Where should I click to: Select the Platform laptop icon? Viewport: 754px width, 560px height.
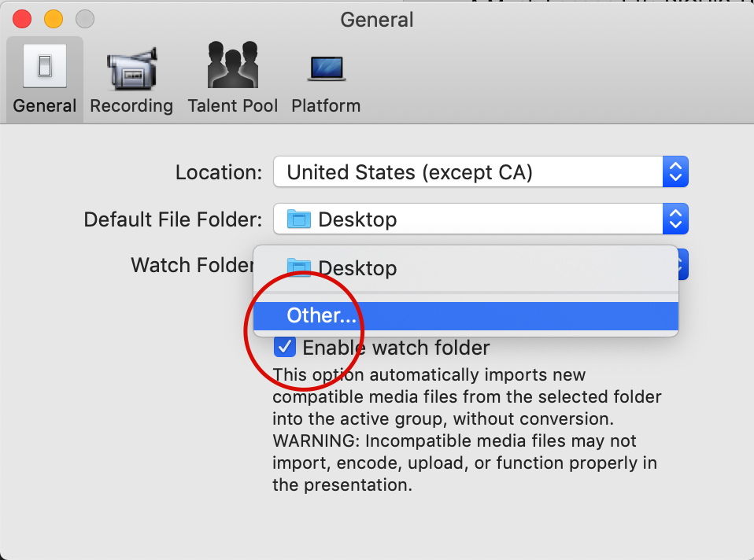326,69
